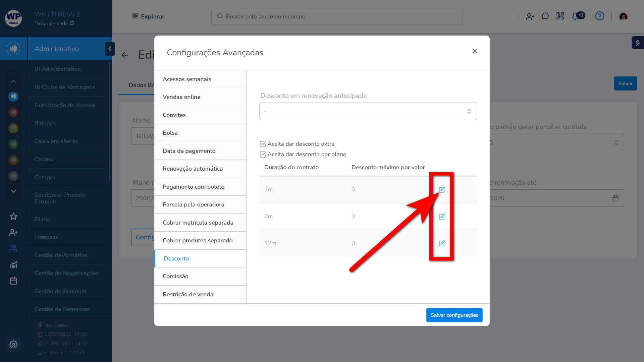This screenshot has width=644, height=362.
Task: Open the help question mark icon
Action: 599,16
